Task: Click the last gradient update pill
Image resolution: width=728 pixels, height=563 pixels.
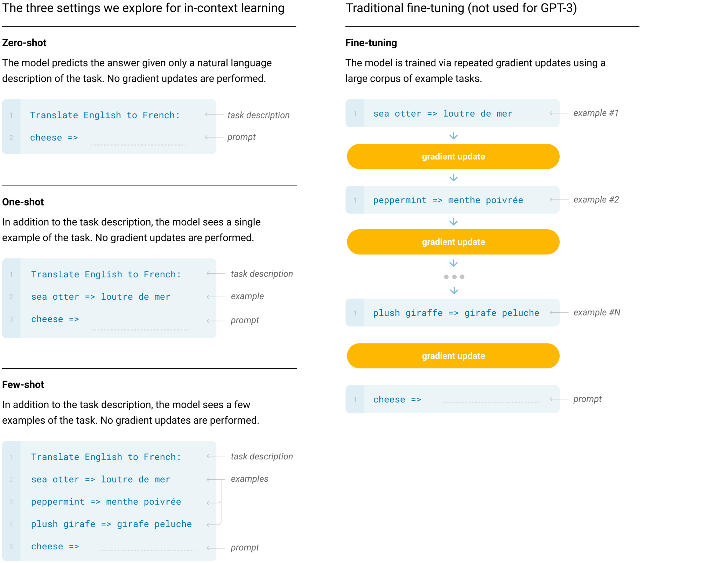Action: [453, 356]
